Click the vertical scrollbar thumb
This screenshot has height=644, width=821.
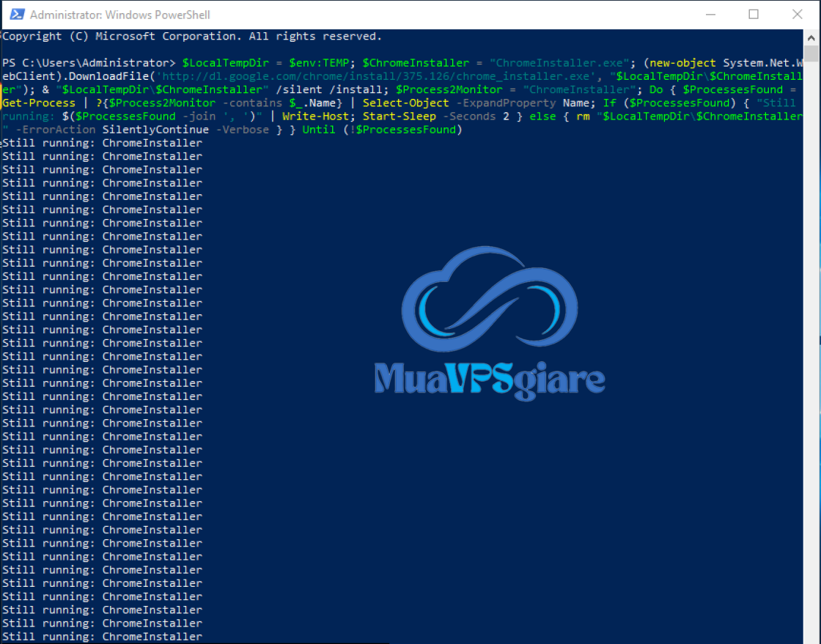pyautogui.click(x=811, y=54)
